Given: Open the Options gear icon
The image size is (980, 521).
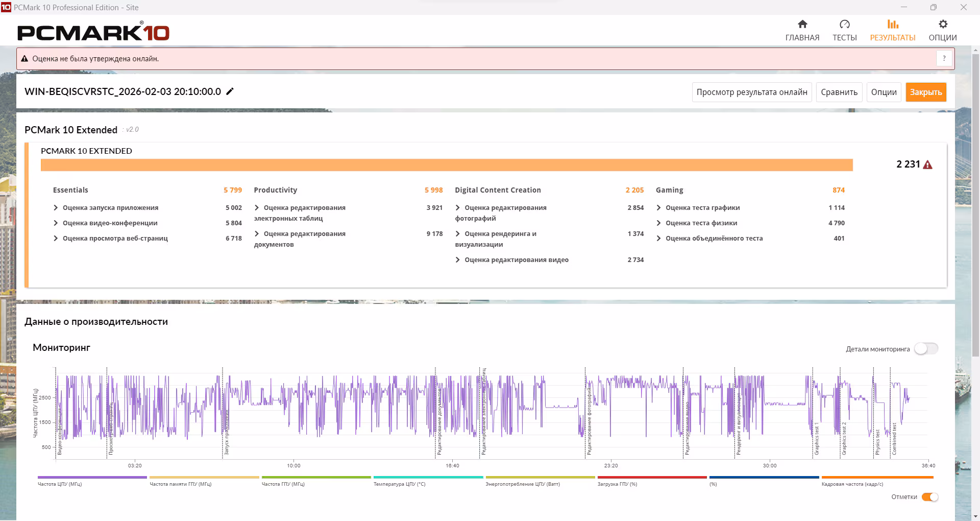Looking at the screenshot, I should click(942, 24).
